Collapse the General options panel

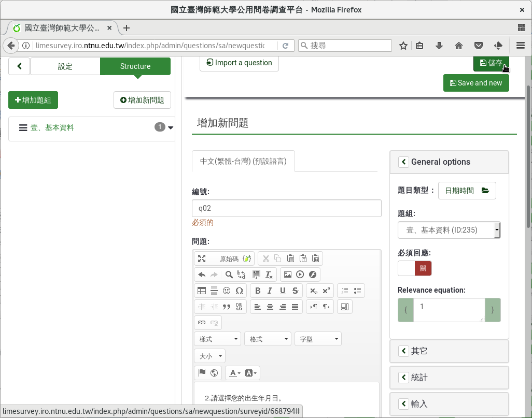pyautogui.click(x=404, y=162)
